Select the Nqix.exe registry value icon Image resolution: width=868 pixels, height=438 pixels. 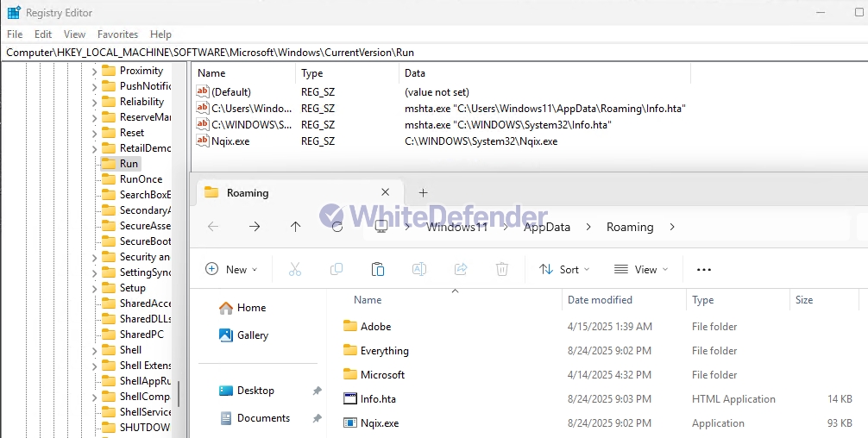pyautogui.click(x=203, y=141)
